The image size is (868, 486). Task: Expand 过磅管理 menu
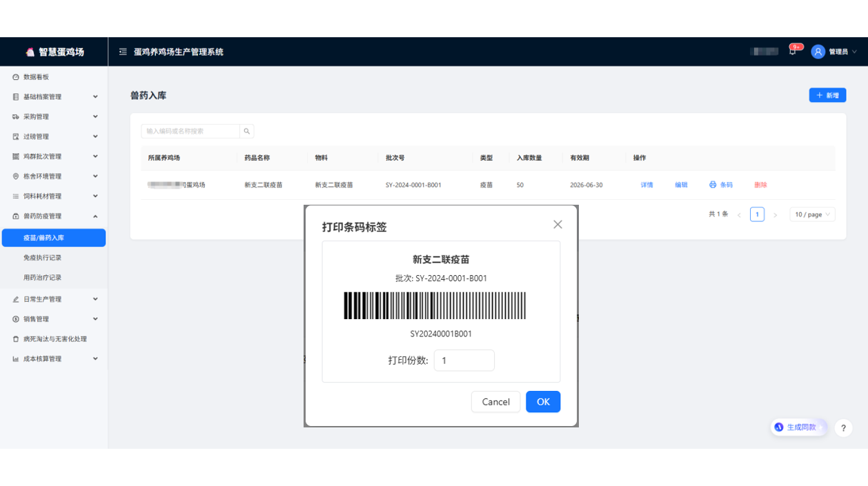point(54,136)
